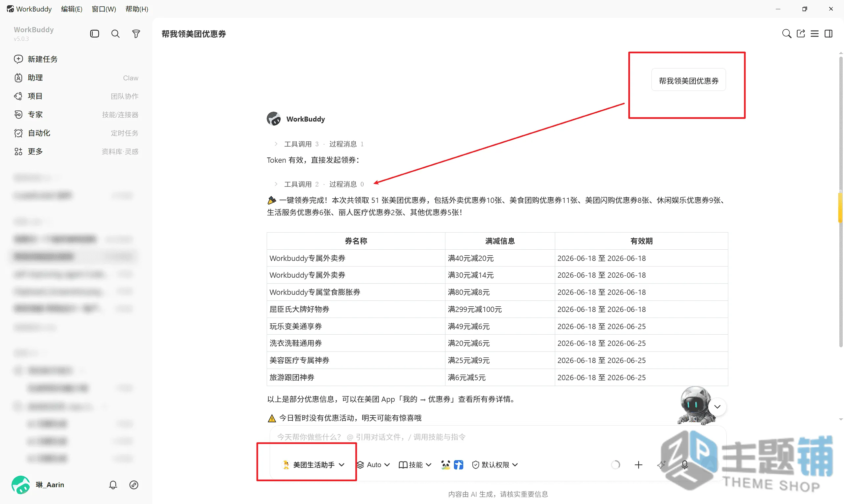Screen dimensions: 844x504
Task: Open the 助理 section
Action: click(x=75, y=78)
